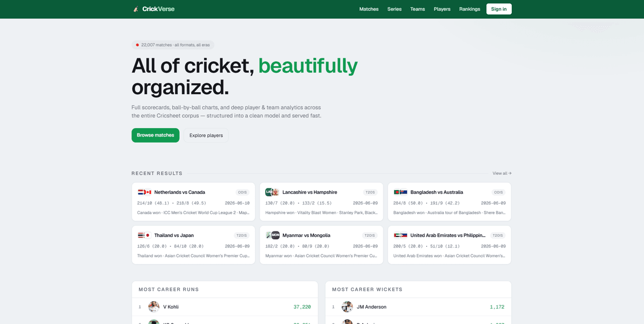This screenshot has width=644, height=324.
Task: Click the Myanmar team icon
Action: tap(269, 235)
